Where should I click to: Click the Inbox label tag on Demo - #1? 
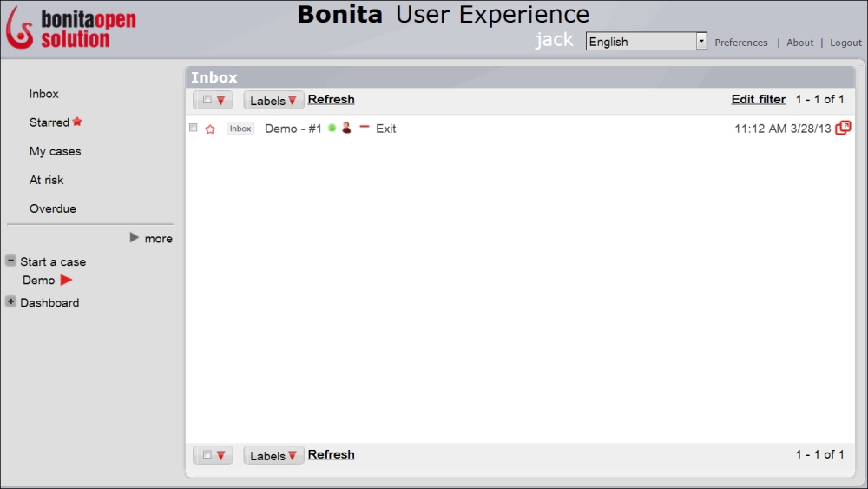240,129
